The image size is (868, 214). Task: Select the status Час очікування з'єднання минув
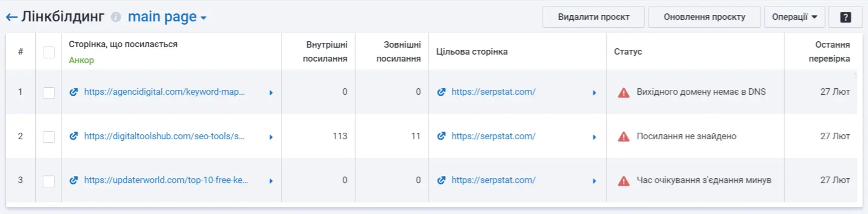point(704,180)
